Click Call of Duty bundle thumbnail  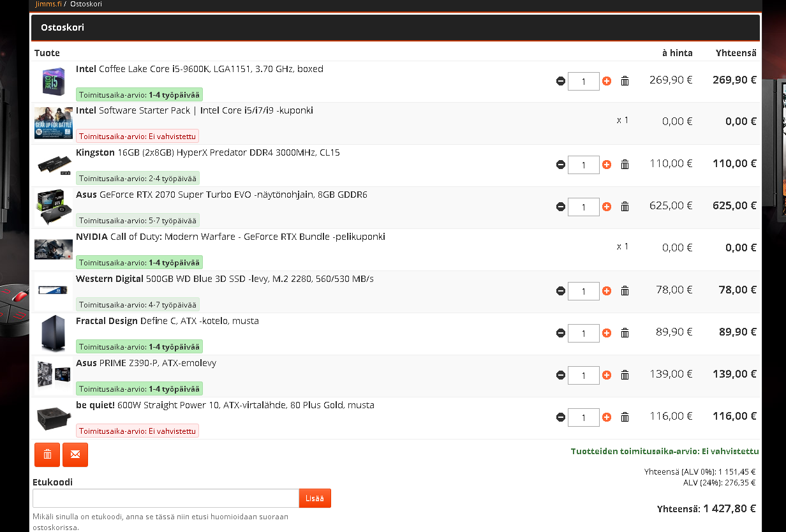click(x=54, y=249)
